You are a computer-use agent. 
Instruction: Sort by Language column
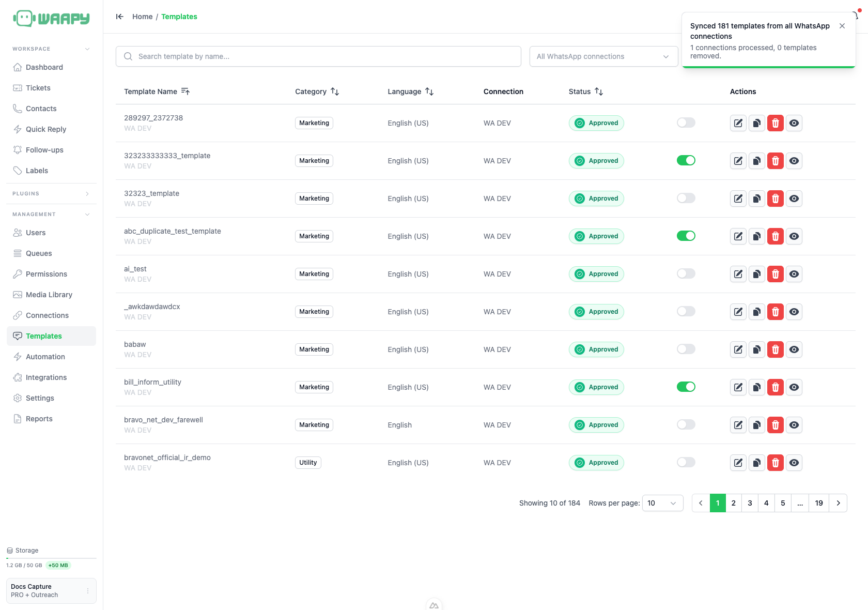click(x=411, y=91)
